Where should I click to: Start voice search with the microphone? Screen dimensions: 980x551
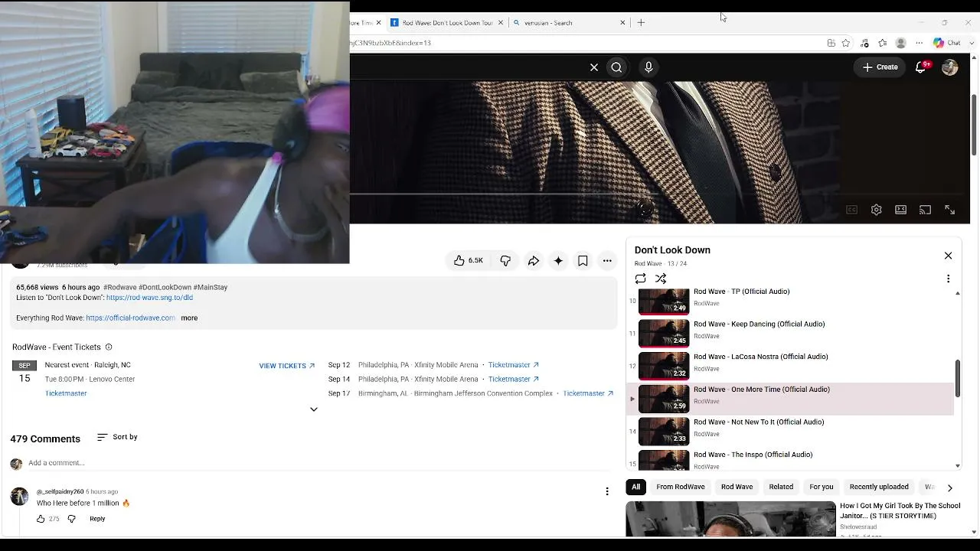tap(648, 67)
